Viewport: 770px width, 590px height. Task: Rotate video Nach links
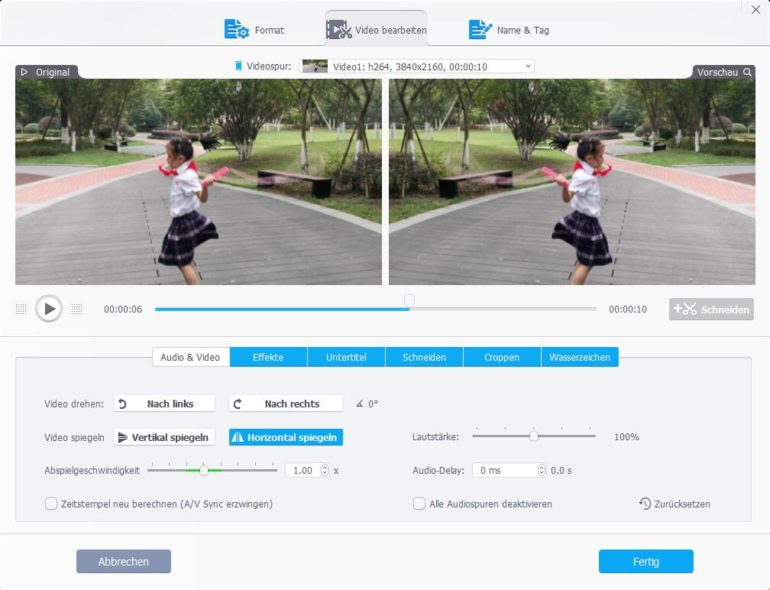(164, 404)
